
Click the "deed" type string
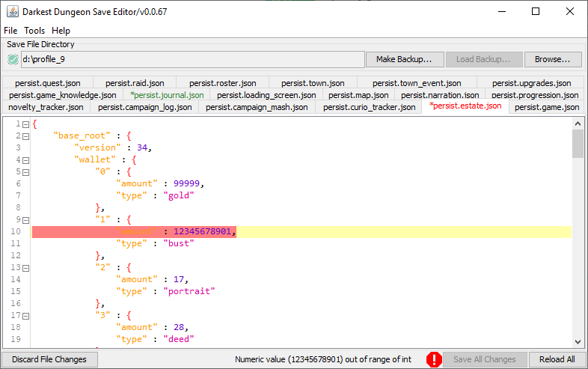pos(179,339)
